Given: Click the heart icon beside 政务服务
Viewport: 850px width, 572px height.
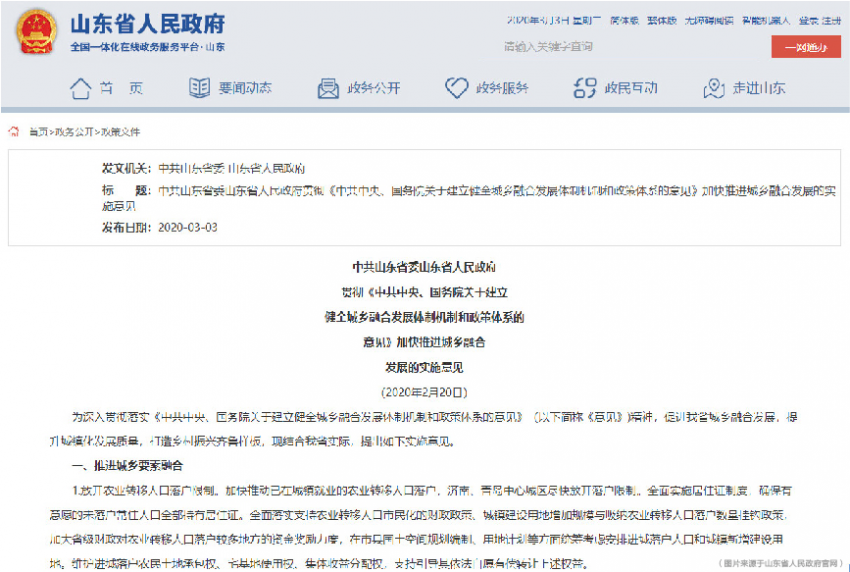Looking at the screenshot, I should (456, 87).
